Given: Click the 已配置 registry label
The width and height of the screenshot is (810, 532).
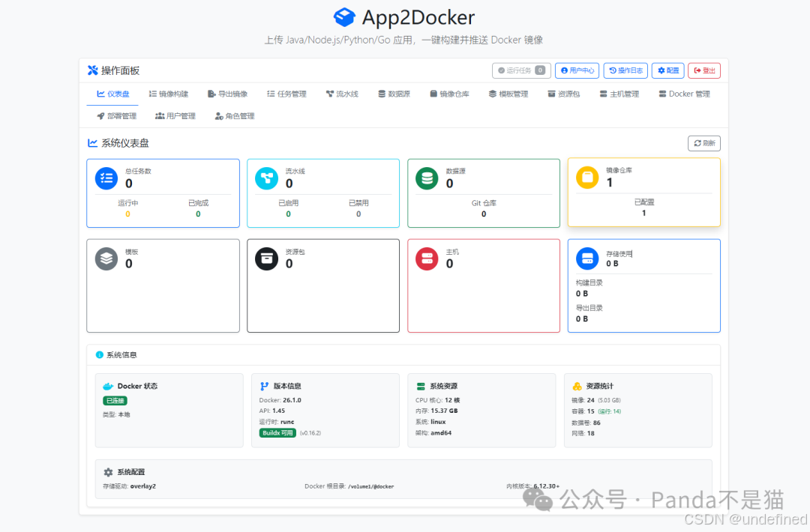Looking at the screenshot, I should (x=644, y=202).
